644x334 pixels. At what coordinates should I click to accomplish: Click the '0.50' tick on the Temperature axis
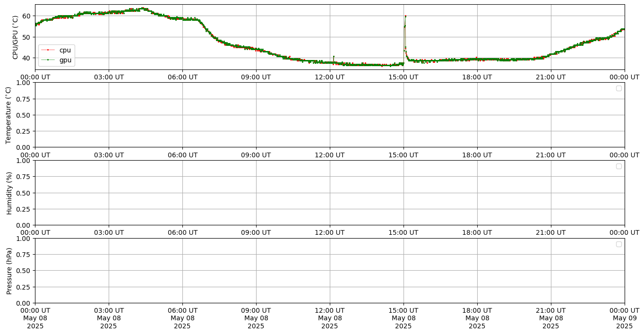[x=24, y=115]
